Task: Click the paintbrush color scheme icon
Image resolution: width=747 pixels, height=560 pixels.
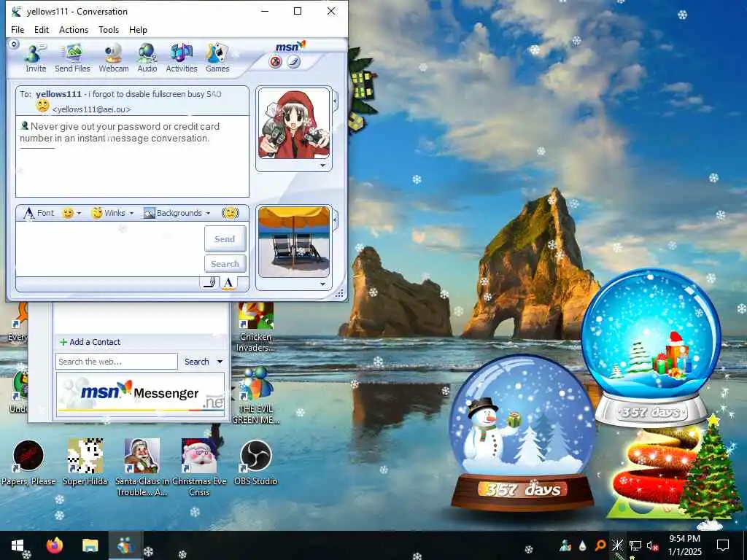Action: point(293,62)
